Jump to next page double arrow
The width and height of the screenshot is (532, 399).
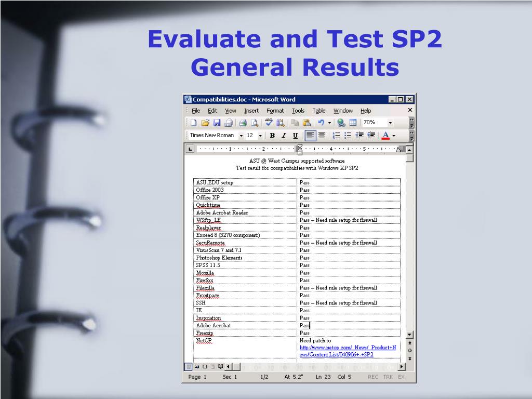tap(410, 358)
